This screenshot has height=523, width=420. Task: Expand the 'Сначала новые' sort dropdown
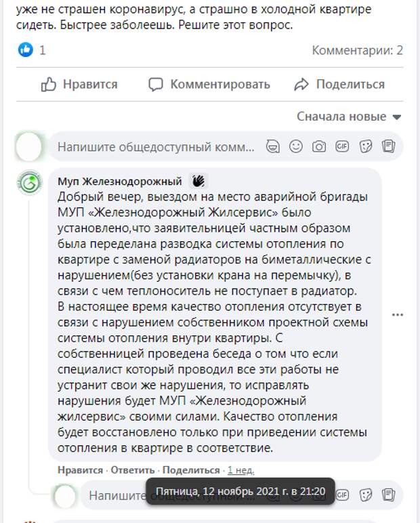click(x=349, y=117)
